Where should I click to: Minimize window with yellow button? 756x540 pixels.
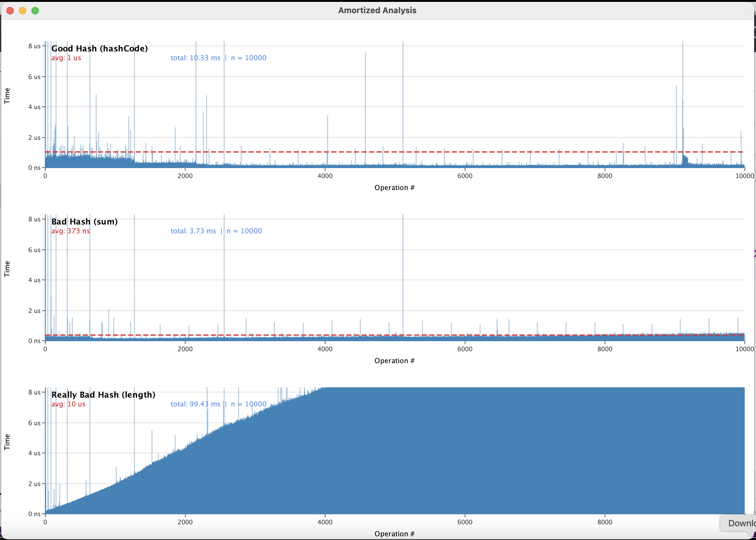pyautogui.click(x=23, y=11)
